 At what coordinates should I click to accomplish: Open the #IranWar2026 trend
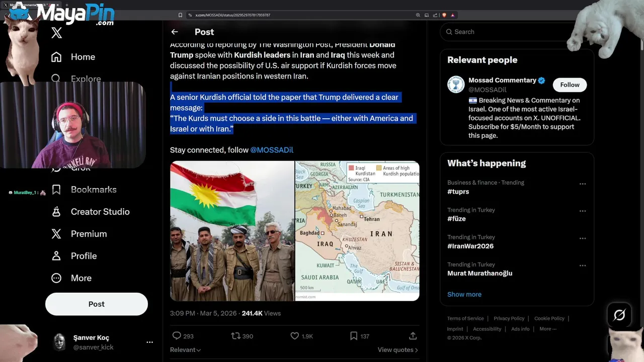470,246
